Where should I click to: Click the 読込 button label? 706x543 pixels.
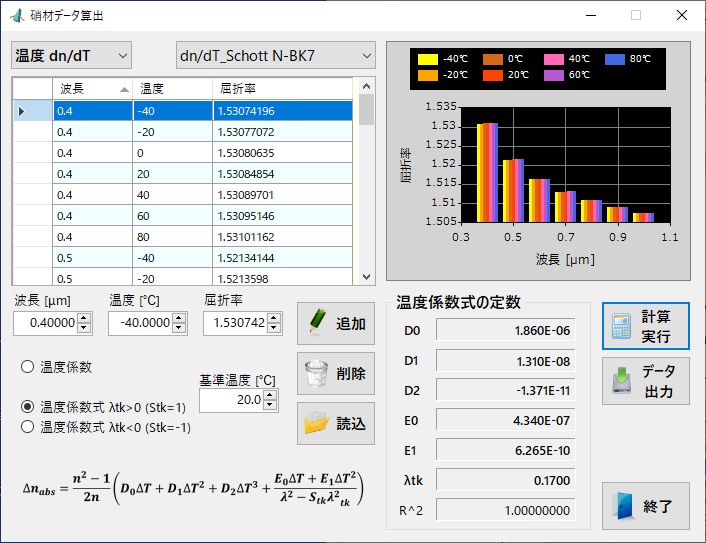[351, 424]
